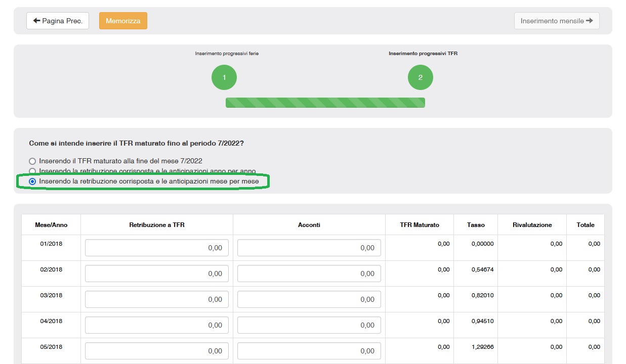The image size is (626, 364).
Task: Click step 2 circle for progressivi TFR
Action: pyautogui.click(x=420, y=77)
